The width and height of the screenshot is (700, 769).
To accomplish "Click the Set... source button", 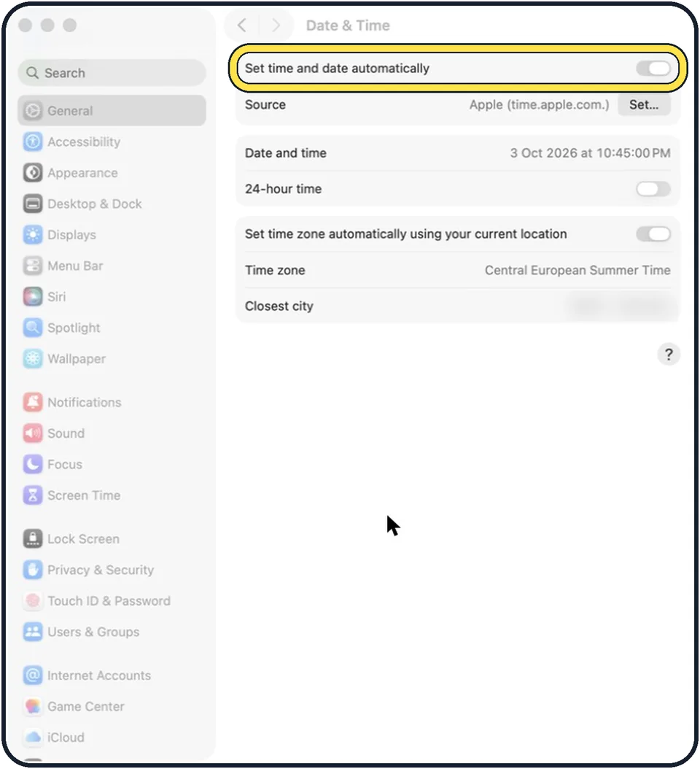I will pyautogui.click(x=644, y=104).
